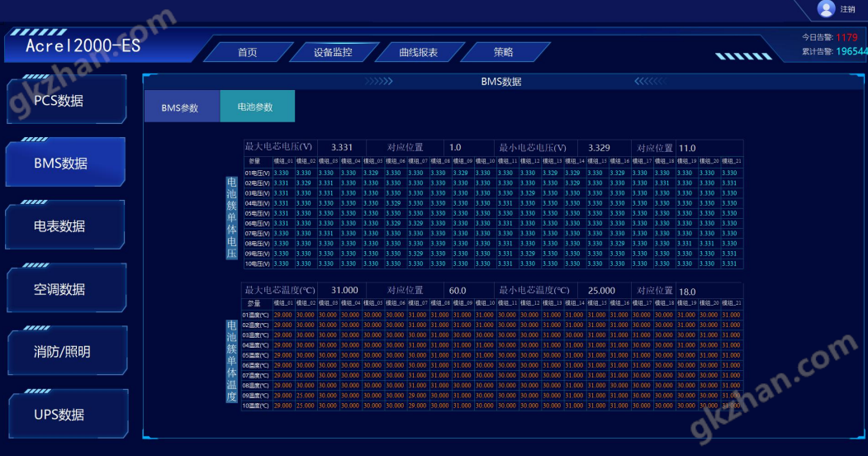Go to the 策略 tab
868x456 pixels.
click(503, 52)
